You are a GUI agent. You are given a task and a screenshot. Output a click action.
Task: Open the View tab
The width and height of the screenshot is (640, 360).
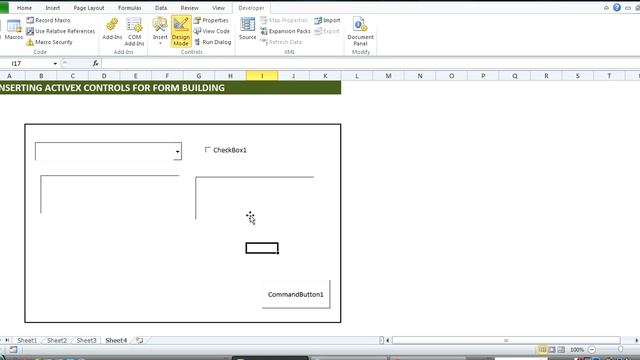pyautogui.click(x=218, y=8)
